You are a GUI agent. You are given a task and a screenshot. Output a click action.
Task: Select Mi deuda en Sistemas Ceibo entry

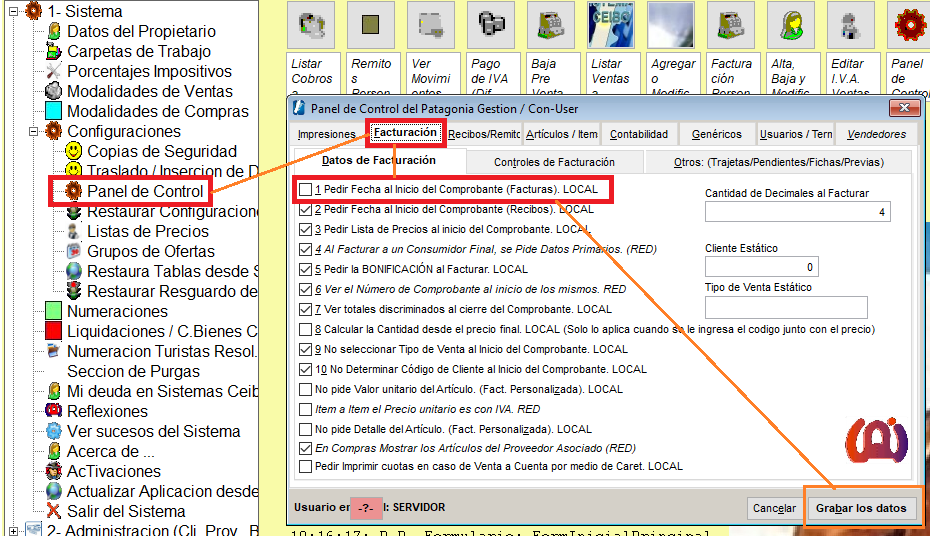pos(162,391)
